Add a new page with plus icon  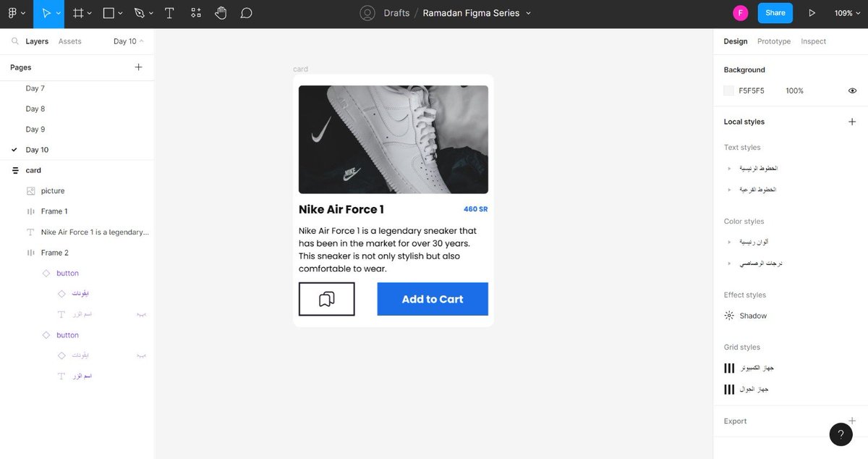[139, 67]
